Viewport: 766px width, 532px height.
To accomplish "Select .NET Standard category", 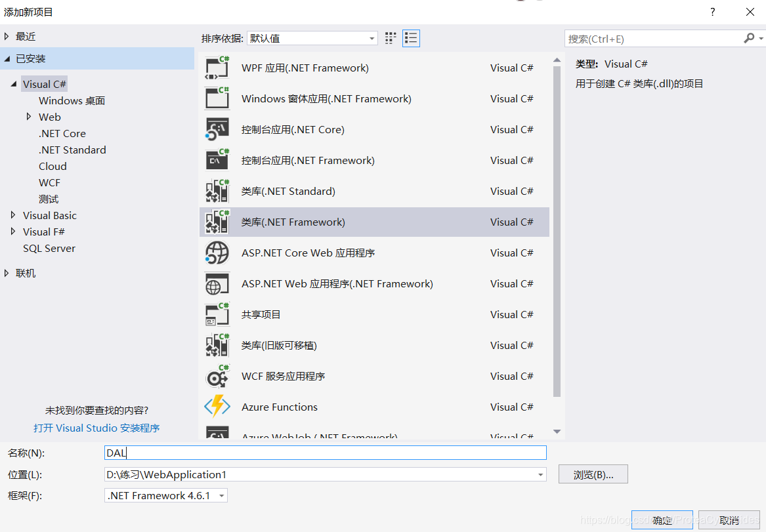I will coord(72,150).
